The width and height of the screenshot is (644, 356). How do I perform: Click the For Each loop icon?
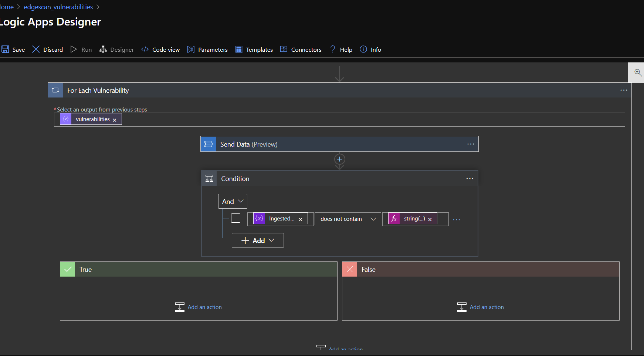(x=55, y=90)
